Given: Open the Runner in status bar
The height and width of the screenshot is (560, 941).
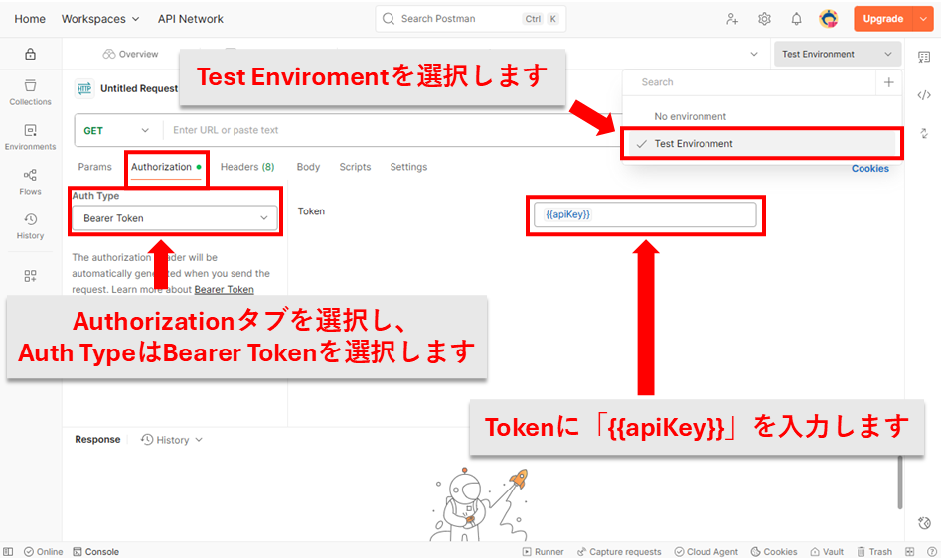Looking at the screenshot, I should pos(544,552).
